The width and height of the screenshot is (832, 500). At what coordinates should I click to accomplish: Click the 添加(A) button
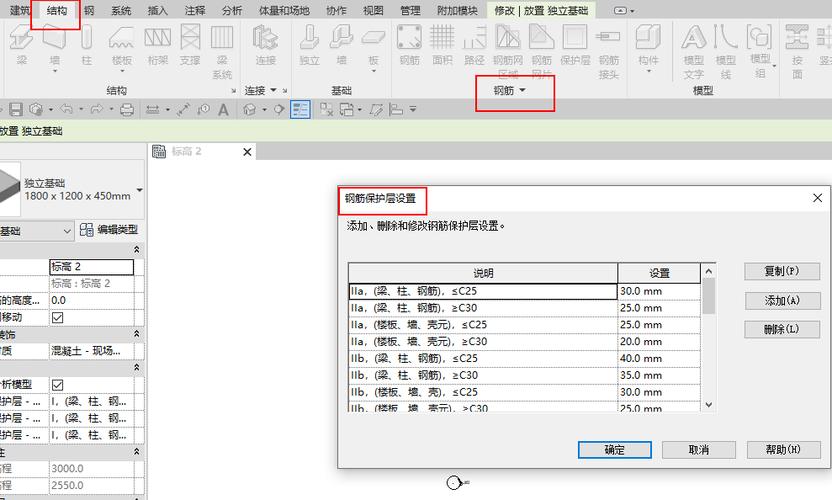tap(782, 300)
